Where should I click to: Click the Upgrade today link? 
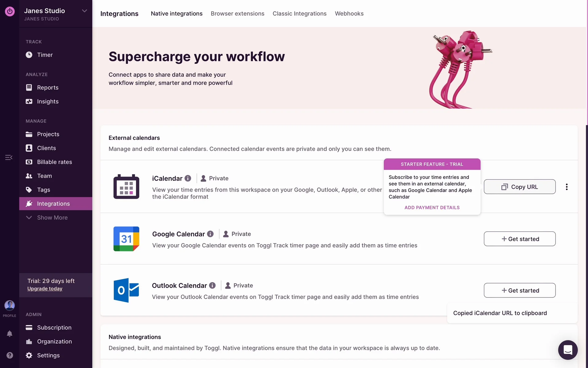(45, 289)
